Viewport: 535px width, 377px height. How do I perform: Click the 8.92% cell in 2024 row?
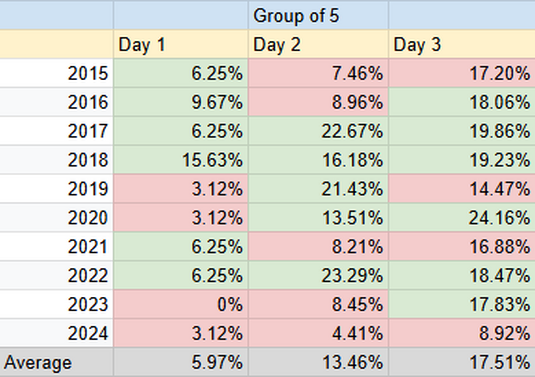tap(462, 333)
